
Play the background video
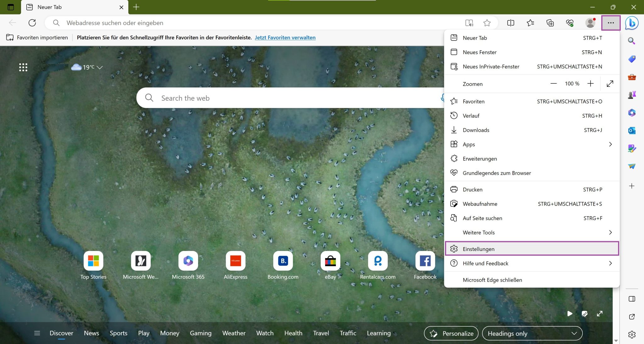570,313
